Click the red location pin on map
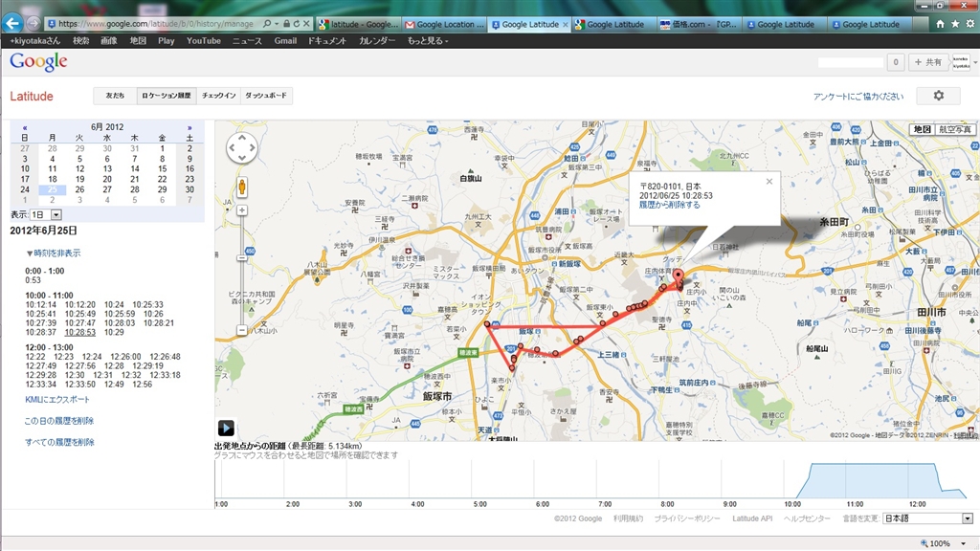 [679, 276]
